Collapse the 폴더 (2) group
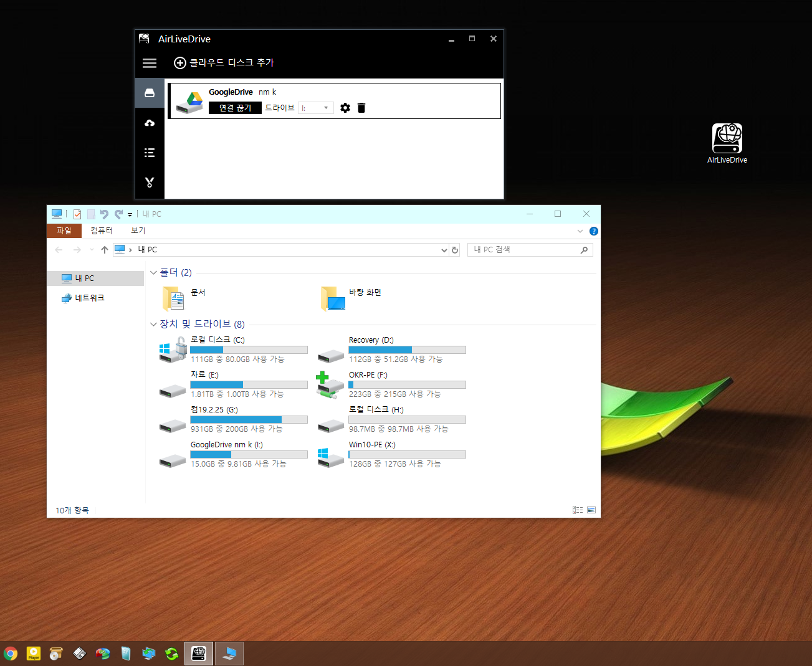This screenshot has width=812, height=666. (x=153, y=273)
